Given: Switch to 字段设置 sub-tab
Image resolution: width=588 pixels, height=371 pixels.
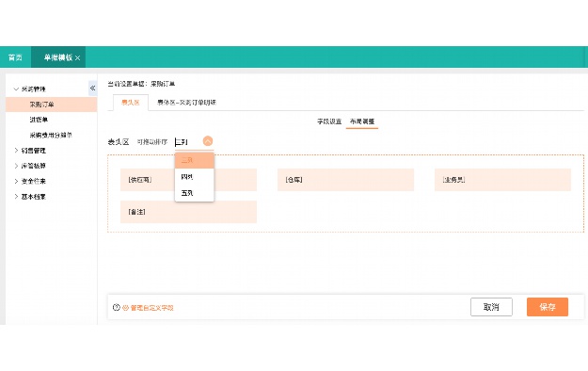Looking at the screenshot, I should 329,121.
